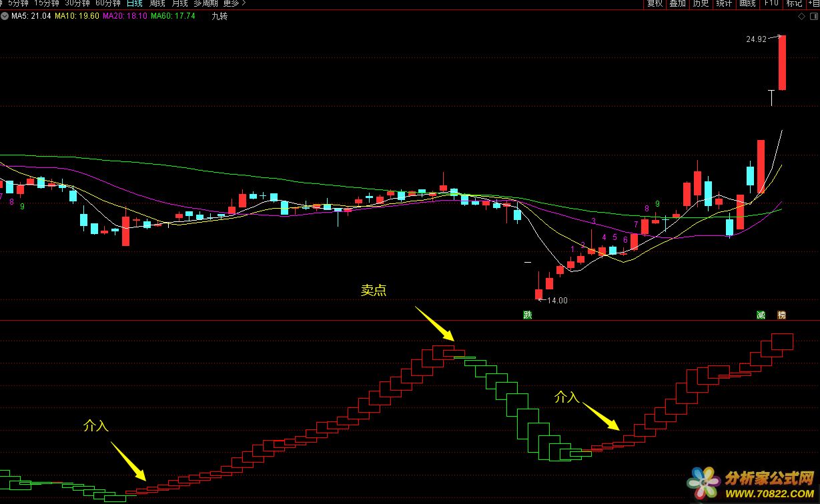Toggle the side panel icon at top right
This screenshot has width=820, height=504.
[x=812, y=16]
